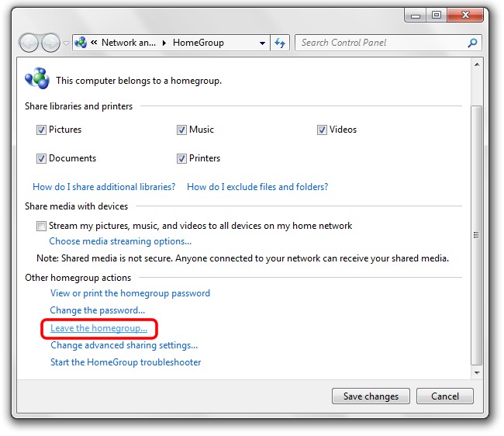Screen dimensions: 504x436
Task: Start the HomeGroup troubleshooter link
Action: [x=126, y=362]
